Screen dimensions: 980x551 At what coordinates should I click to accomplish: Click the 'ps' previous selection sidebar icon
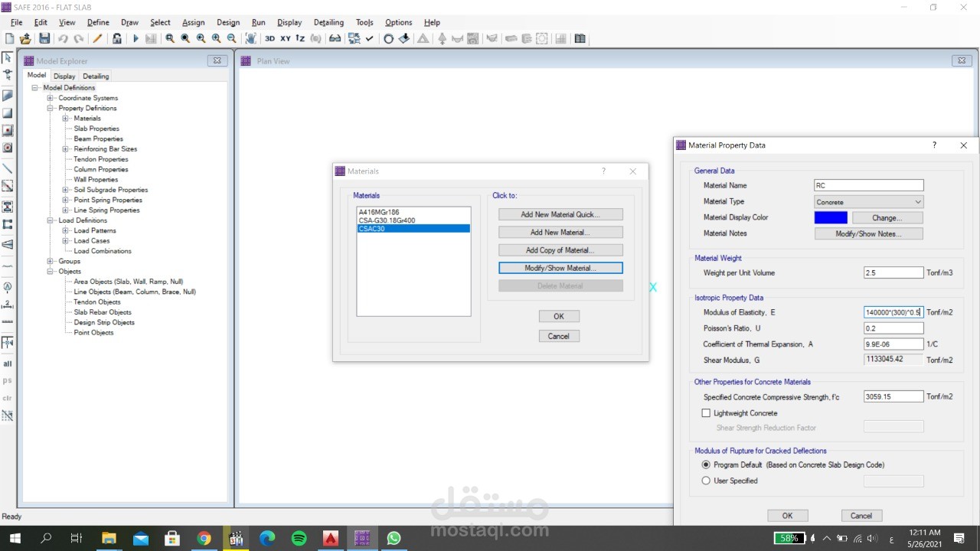pos(8,380)
